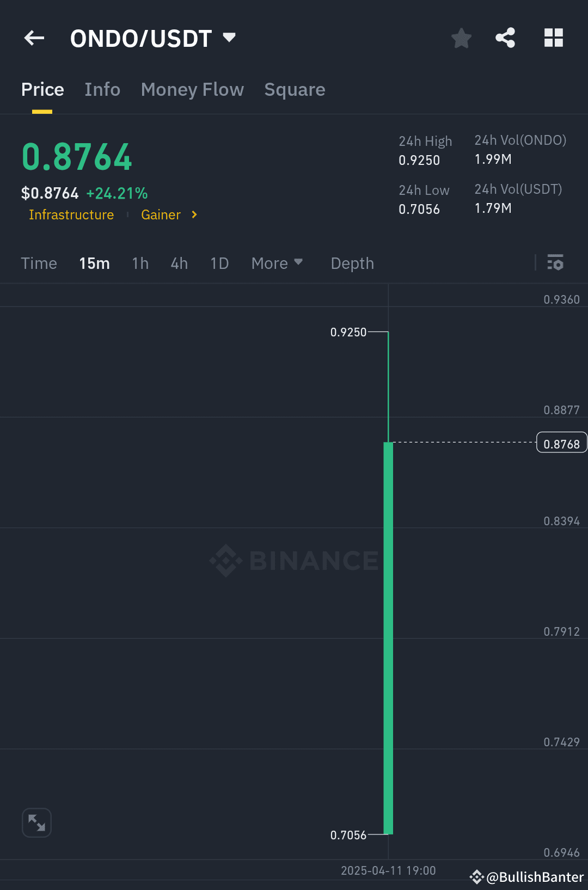588x890 pixels.
Task: View the Gainer category link
Action: click(x=161, y=214)
